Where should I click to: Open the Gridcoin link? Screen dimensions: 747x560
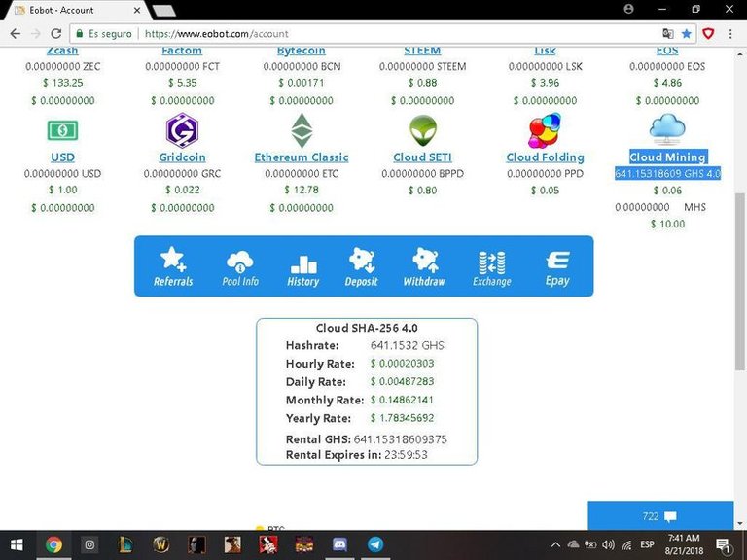(183, 157)
